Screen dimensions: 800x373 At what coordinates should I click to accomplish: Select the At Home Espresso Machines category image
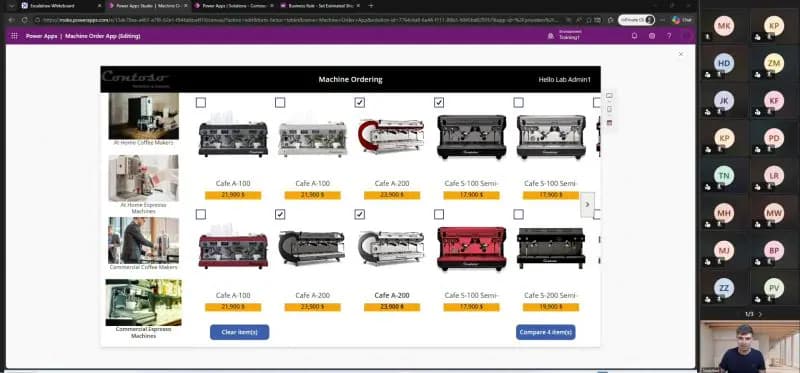click(x=144, y=178)
